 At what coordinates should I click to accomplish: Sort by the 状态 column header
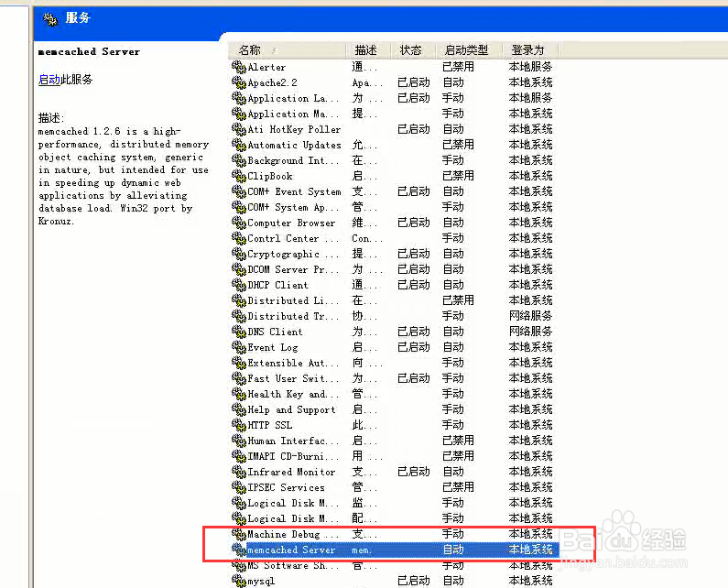pyautogui.click(x=410, y=49)
